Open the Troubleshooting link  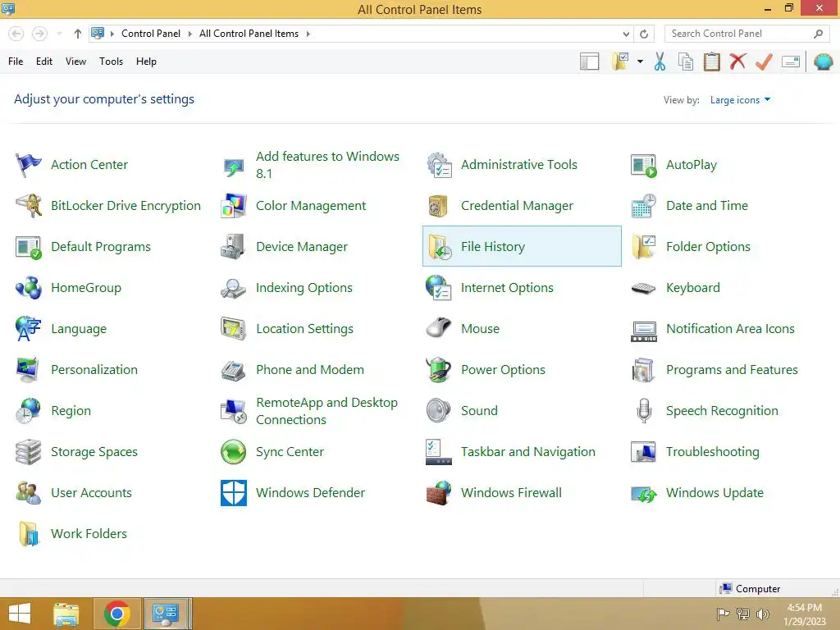[713, 452]
